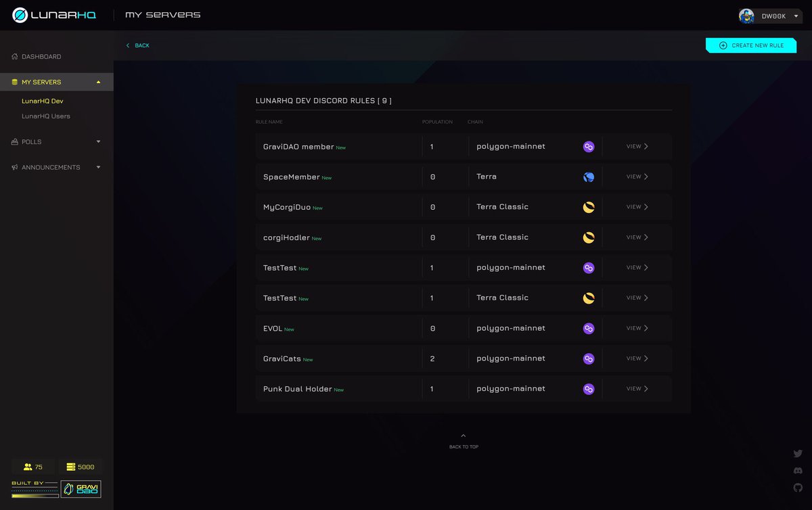Click the Polls chart icon
The width and height of the screenshot is (812, 510).
[15, 142]
